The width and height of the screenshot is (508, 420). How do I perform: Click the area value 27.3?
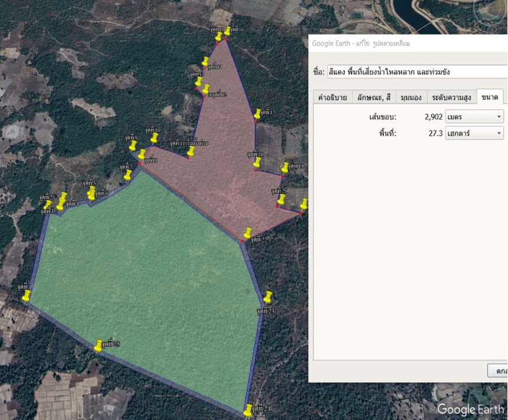click(435, 133)
